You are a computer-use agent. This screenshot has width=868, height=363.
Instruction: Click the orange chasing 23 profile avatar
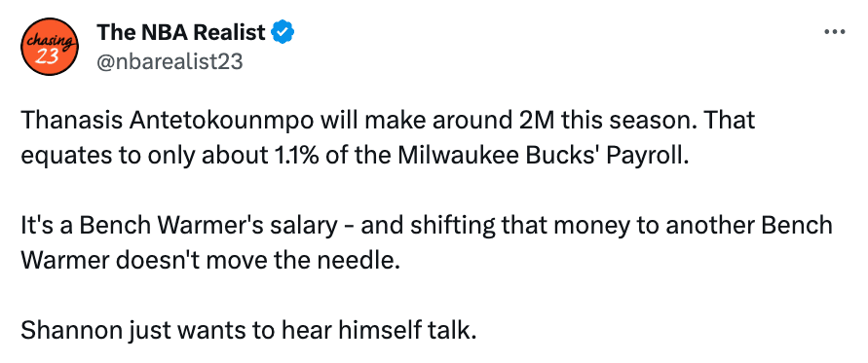pyautogui.click(x=49, y=47)
